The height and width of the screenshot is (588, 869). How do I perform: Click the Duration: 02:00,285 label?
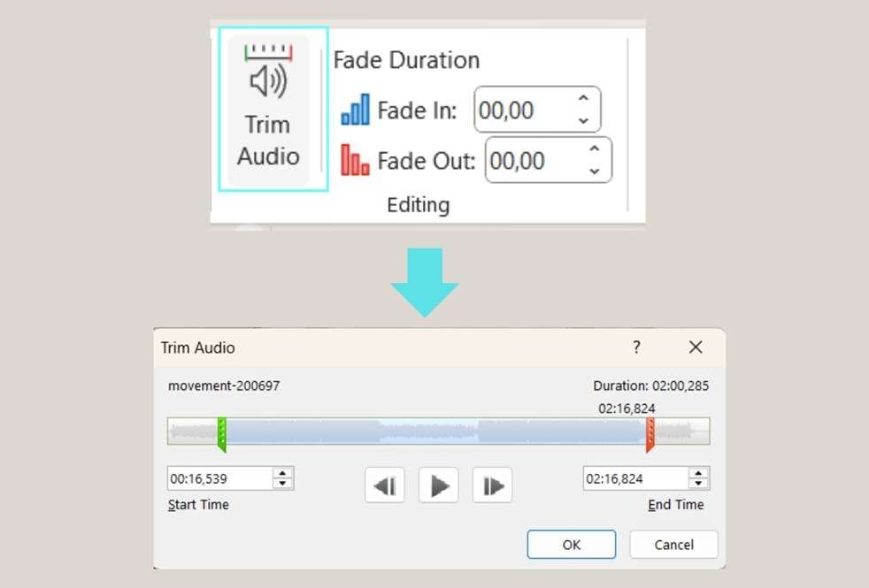click(x=650, y=386)
